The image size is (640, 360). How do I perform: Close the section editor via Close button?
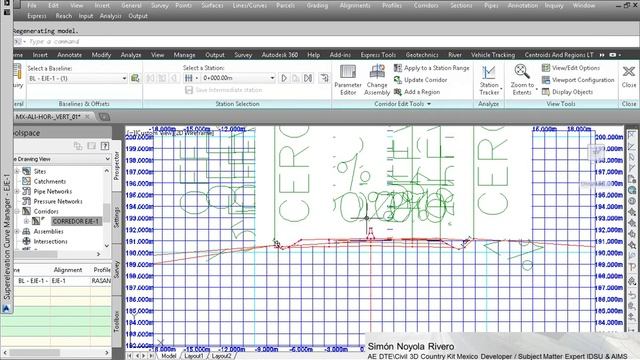[629, 76]
